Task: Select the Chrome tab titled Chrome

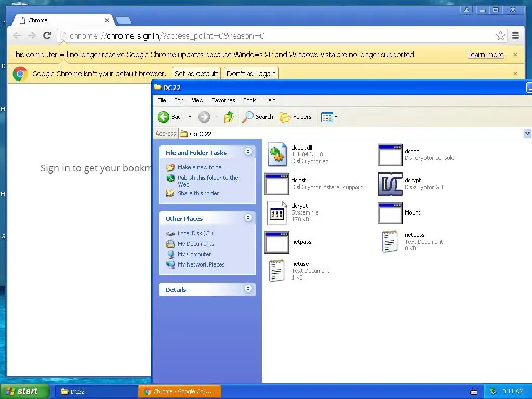Action: 63,20
